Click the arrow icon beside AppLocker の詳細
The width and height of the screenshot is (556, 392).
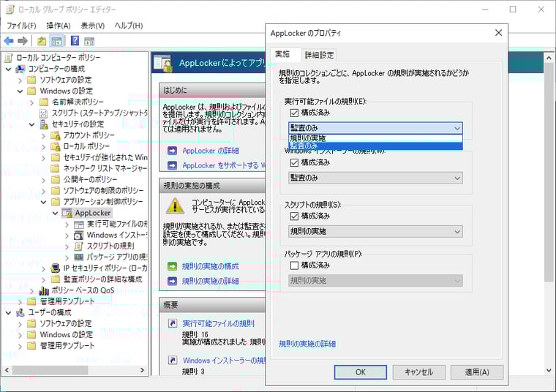coord(173,151)
